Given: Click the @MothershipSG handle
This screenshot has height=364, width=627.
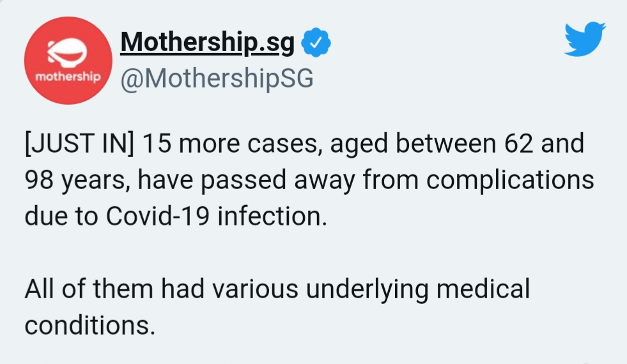Looking at the screenshot, I should (217, 79).
